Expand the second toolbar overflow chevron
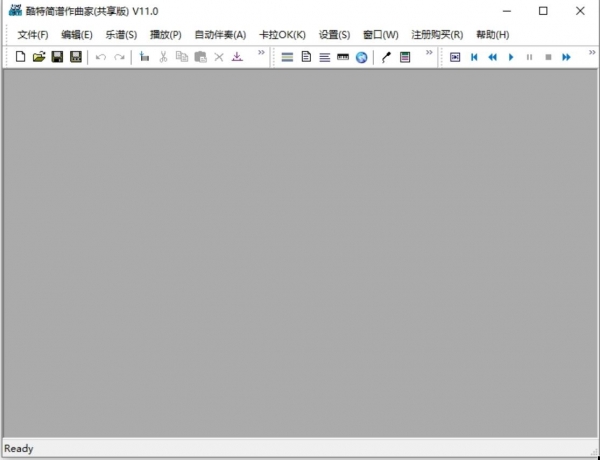This screenshot has width=600, height=460. (429, 53)
